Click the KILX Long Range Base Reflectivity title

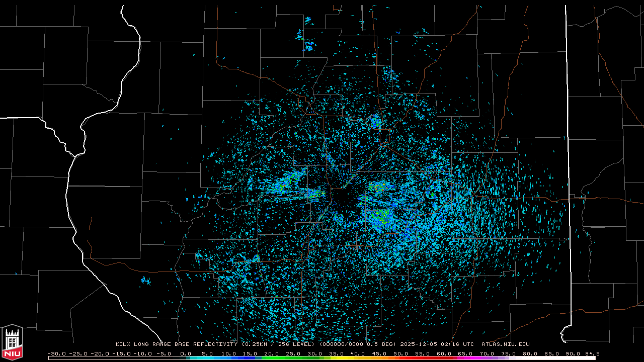point(177,344)
